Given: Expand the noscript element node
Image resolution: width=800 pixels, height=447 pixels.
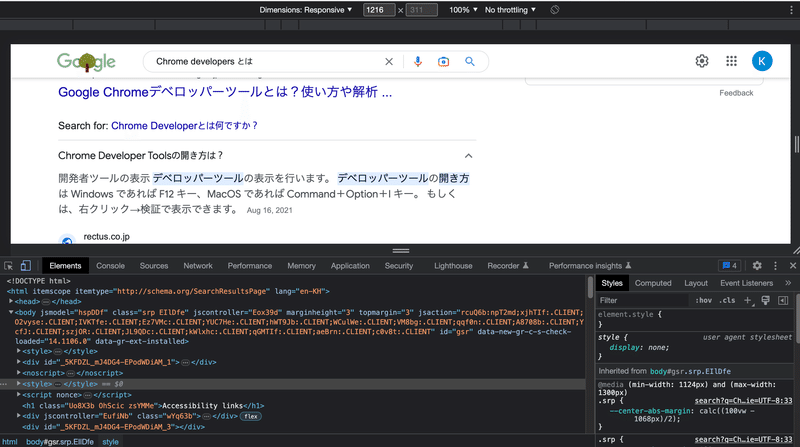Looking at the screenshot, I should [x=19, y=373].
